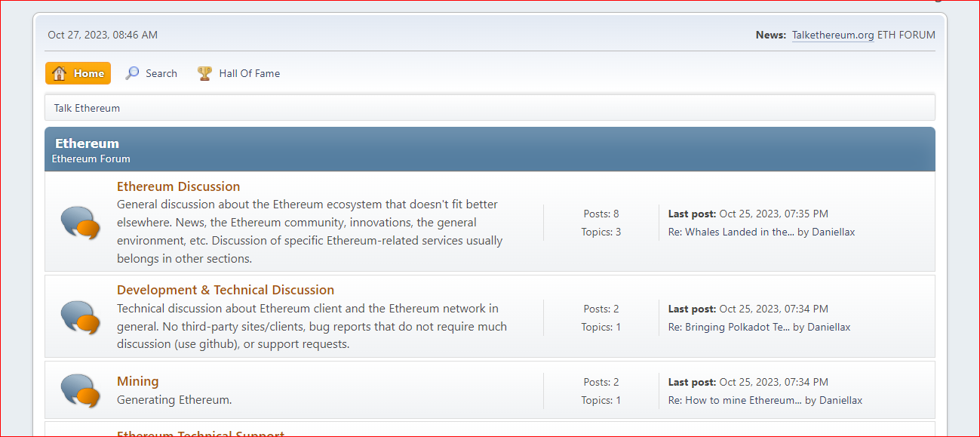This screenshot has width=980, height=437.
Task: Click Posts: 8 in Ethereum Discussion row
Action: pos(601,214)
